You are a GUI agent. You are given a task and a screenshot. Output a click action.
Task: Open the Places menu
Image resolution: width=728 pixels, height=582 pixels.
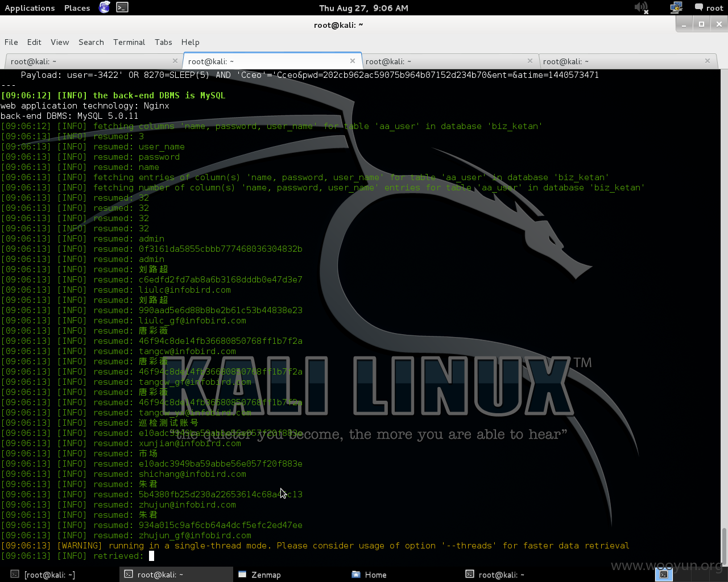pos(77,8)
